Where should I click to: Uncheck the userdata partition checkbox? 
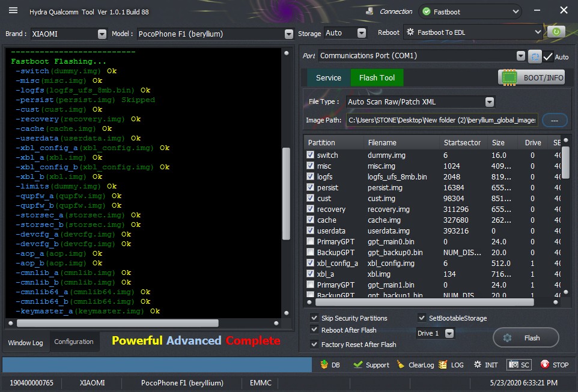(x=311, y=231)
